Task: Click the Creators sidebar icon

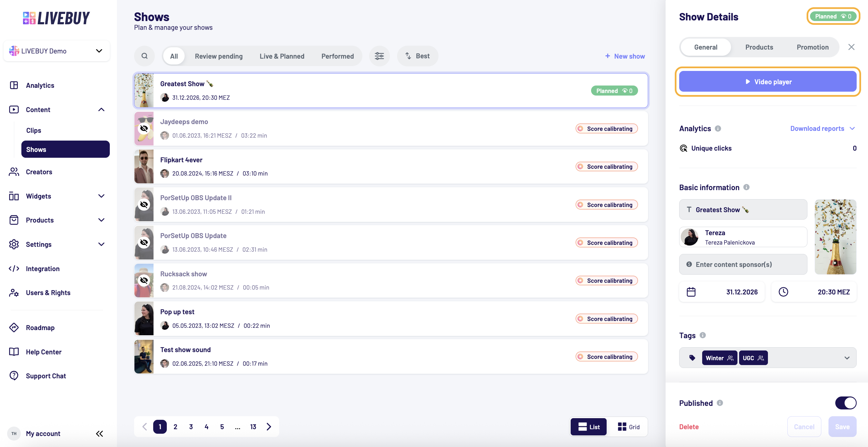Action: tap(14, 172)
